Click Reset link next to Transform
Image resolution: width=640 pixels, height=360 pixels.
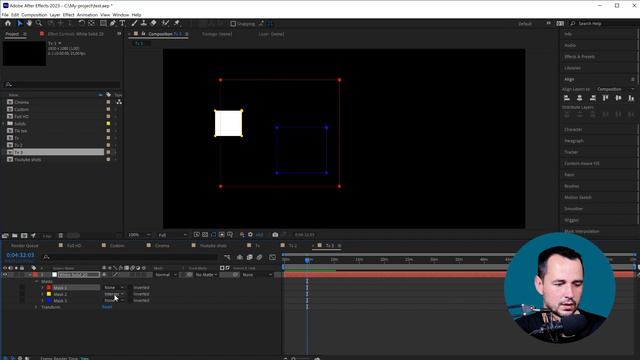point(107,307)
